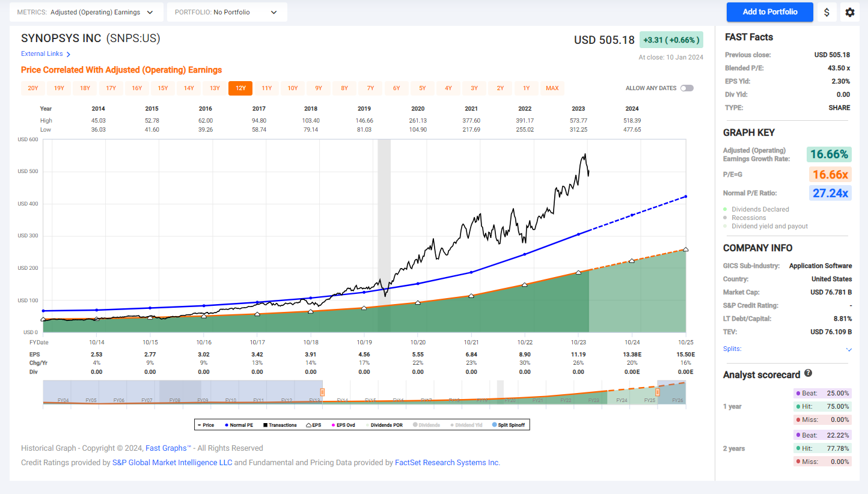This screenshot has height=494, width=868.
Task: Grab the right handle of the timeline range slider
Action: (658, 392)
